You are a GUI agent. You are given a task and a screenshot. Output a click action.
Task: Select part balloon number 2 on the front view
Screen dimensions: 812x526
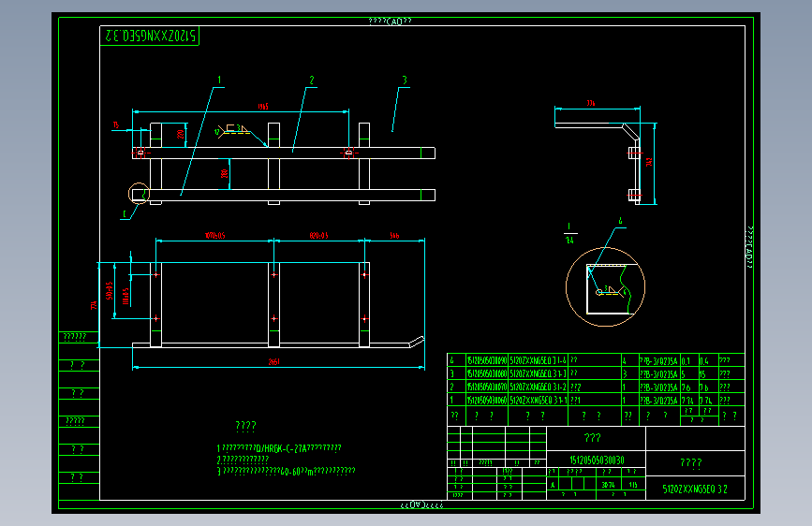click(311, 80)
